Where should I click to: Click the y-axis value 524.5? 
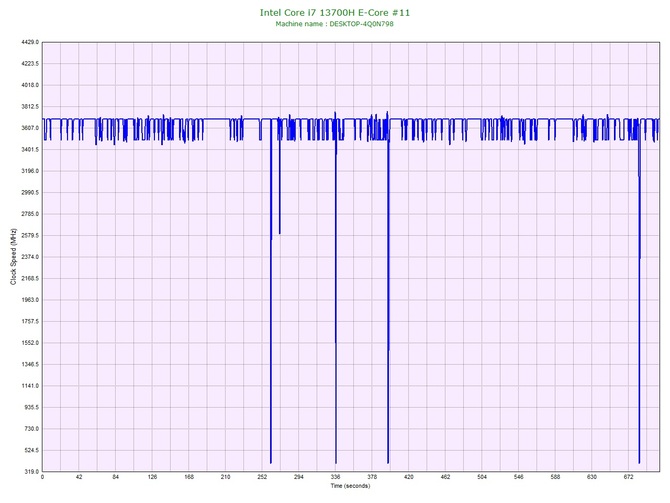pyautogui.click(x=31, y=450)
